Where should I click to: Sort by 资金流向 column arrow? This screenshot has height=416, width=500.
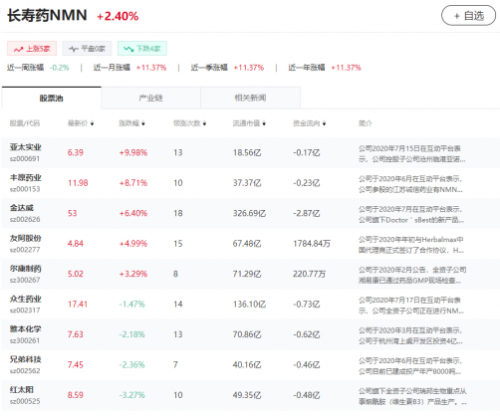point(324,124)
